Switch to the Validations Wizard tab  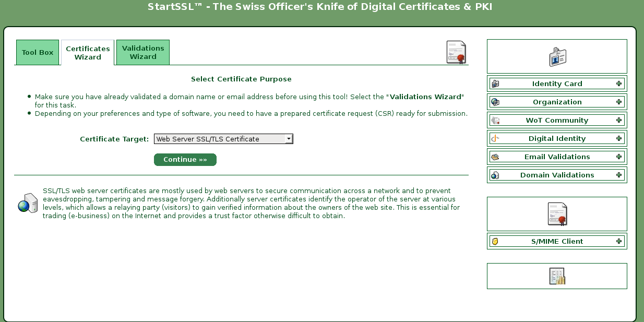pyautogui.click(x=143, y=53)
